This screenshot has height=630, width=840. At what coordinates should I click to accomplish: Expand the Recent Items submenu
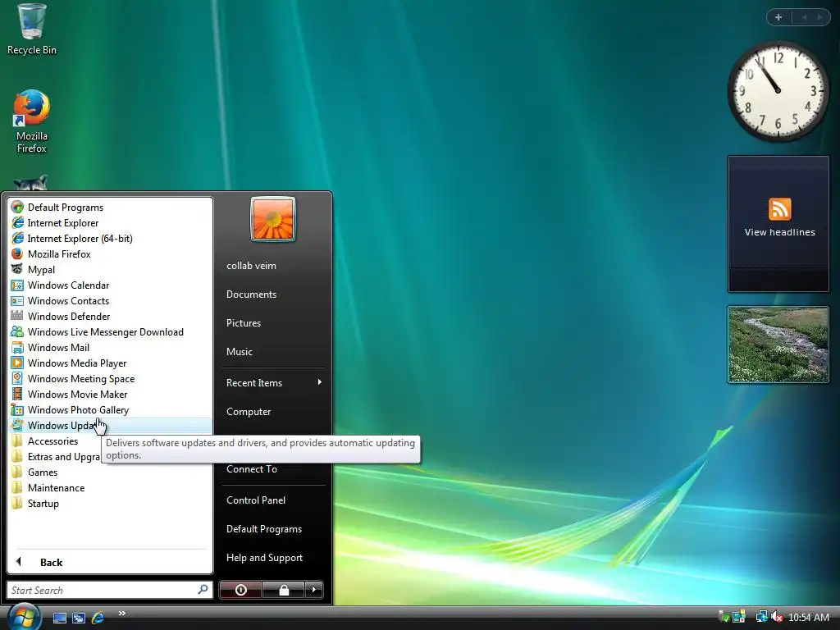[x=273, y=382]
